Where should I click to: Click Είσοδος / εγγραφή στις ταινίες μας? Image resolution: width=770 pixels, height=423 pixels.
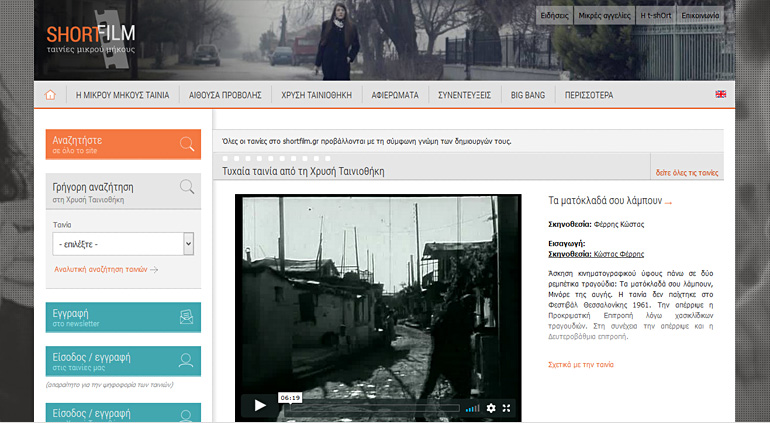point(123,361)
